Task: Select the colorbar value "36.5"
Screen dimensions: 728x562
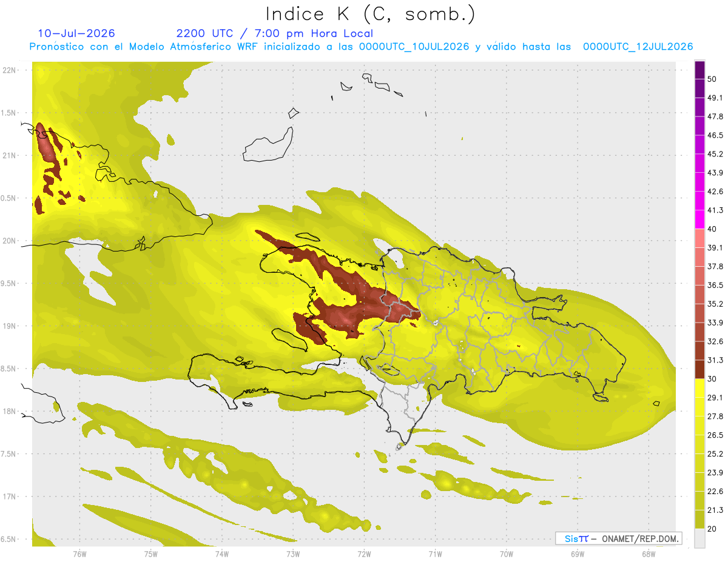Action: 715,285
